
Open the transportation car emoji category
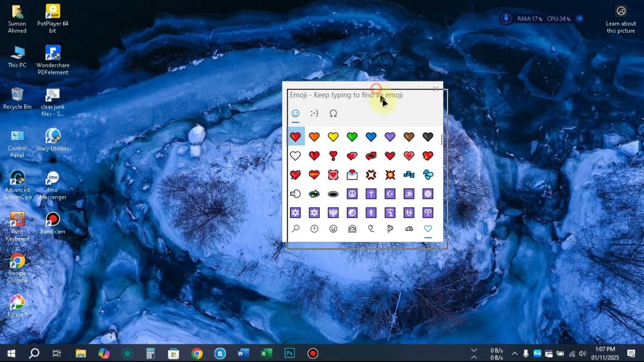(409, 229)
